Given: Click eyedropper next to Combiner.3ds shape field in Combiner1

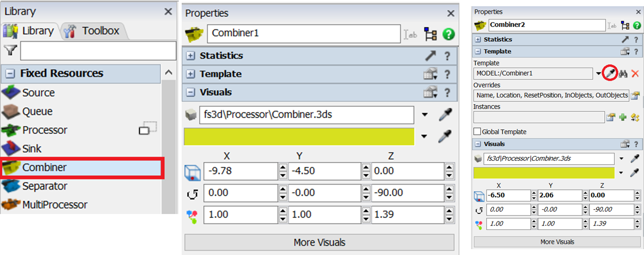Looking at the screenshot, I should coord(445,115).
